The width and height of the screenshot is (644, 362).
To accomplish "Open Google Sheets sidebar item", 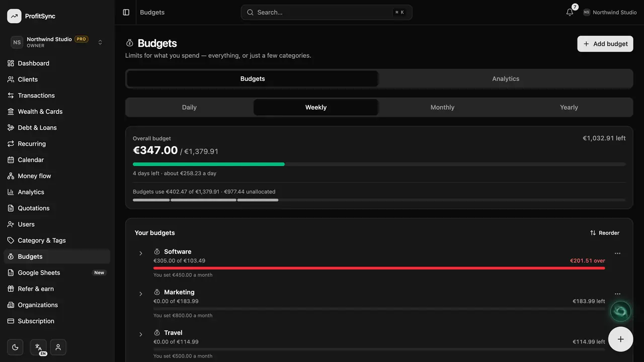I will pyautogui.click(x=57, y=273).
